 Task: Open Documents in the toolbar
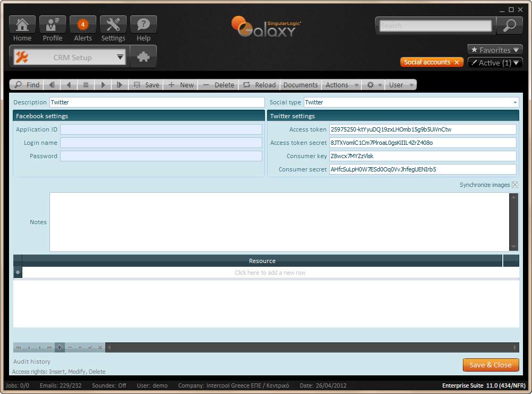pos(301,85)
